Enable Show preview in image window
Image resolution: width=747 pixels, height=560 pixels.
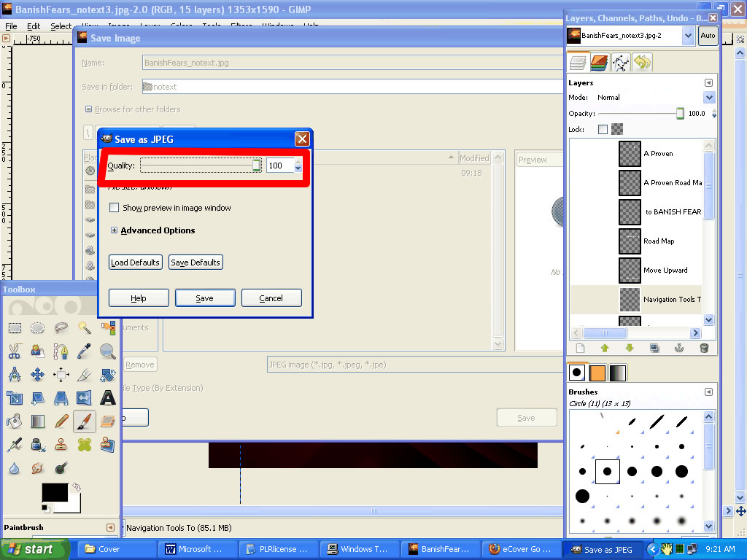coord(114,208)
